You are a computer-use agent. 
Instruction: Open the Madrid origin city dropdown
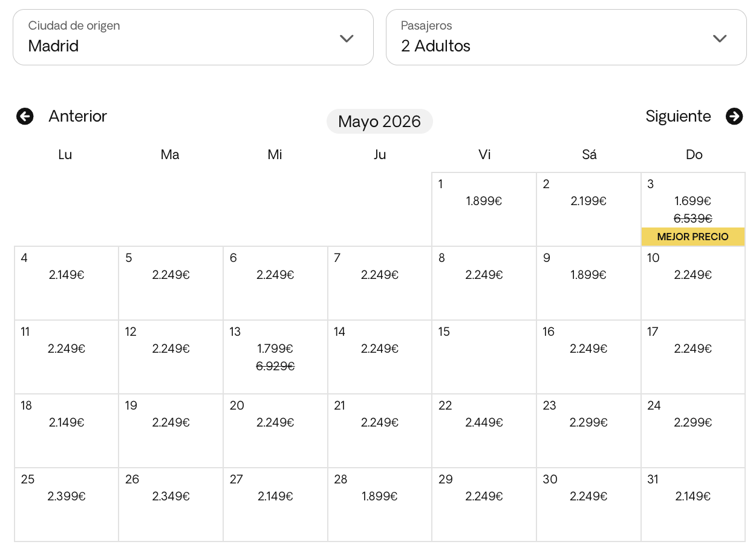[192, 38]
